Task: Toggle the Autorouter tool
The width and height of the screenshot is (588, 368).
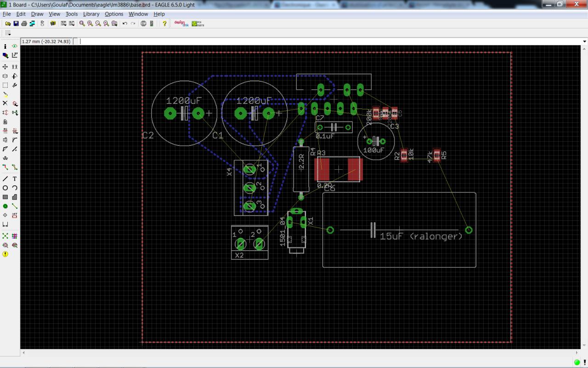Action: (x=15, y=236)
